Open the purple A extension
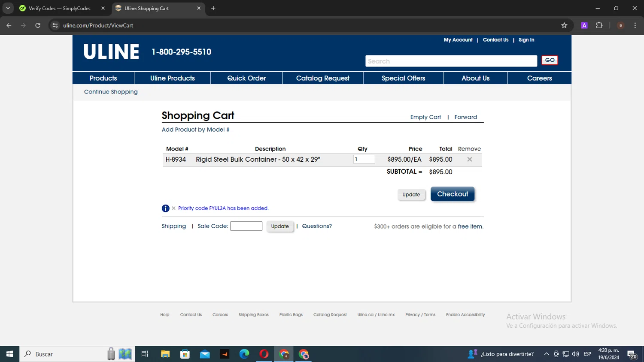This screenshot has width=644, height=362. [584, 25]
